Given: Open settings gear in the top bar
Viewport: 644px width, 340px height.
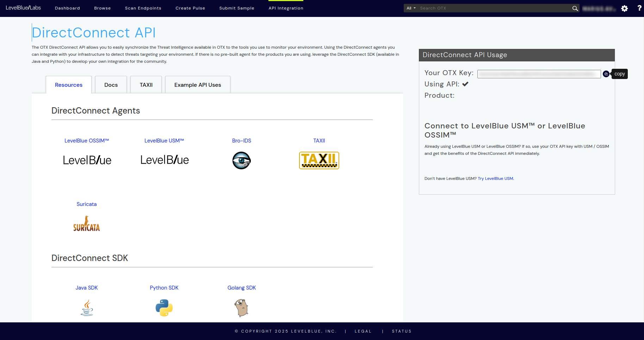Looking at the screenshot, I should point(625,8).
